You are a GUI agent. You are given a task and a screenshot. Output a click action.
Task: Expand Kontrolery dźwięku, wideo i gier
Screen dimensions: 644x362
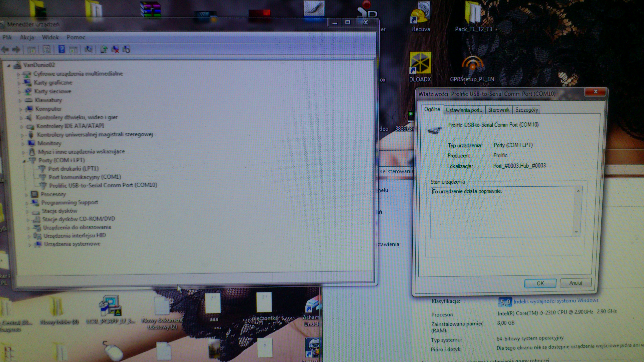tap(22, 118)
